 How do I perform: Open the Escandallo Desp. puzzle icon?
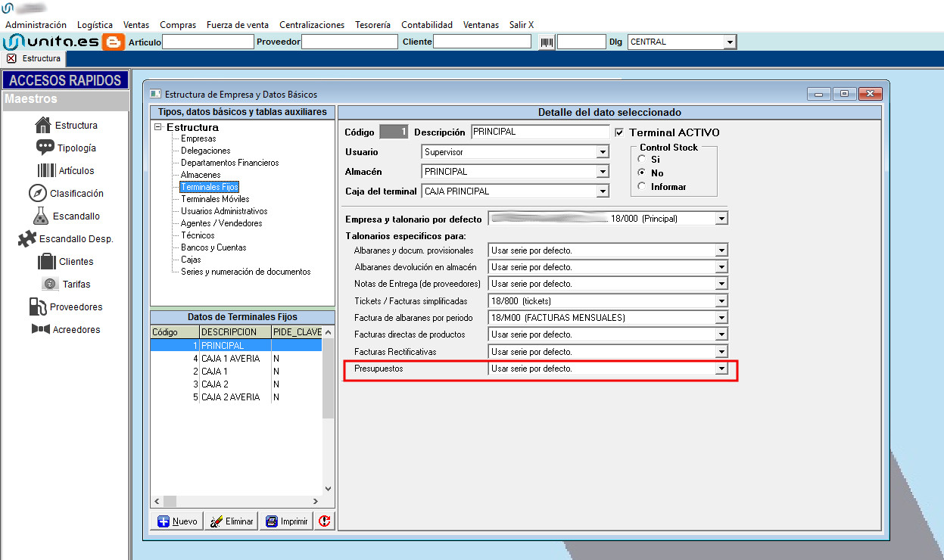[27, 238]
